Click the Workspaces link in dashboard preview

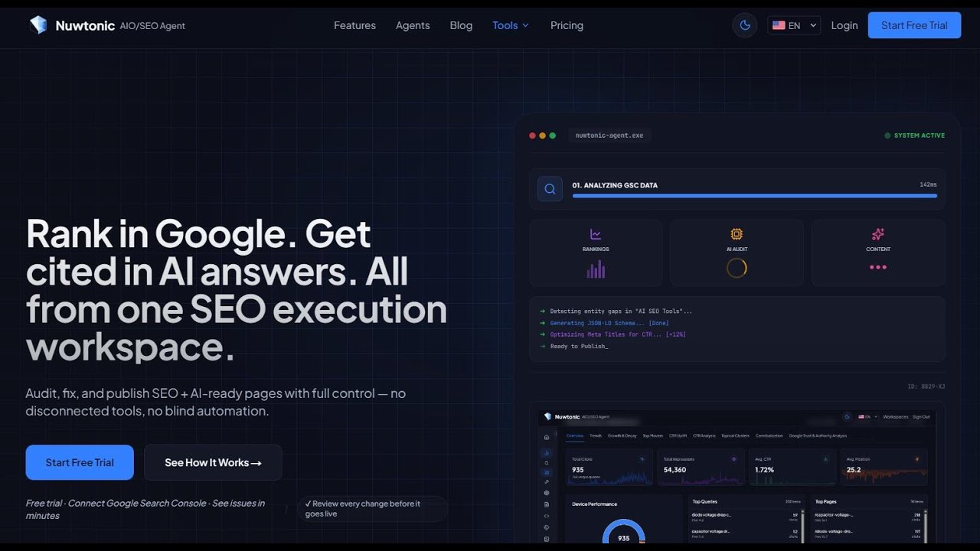click(x=896, y=416)
